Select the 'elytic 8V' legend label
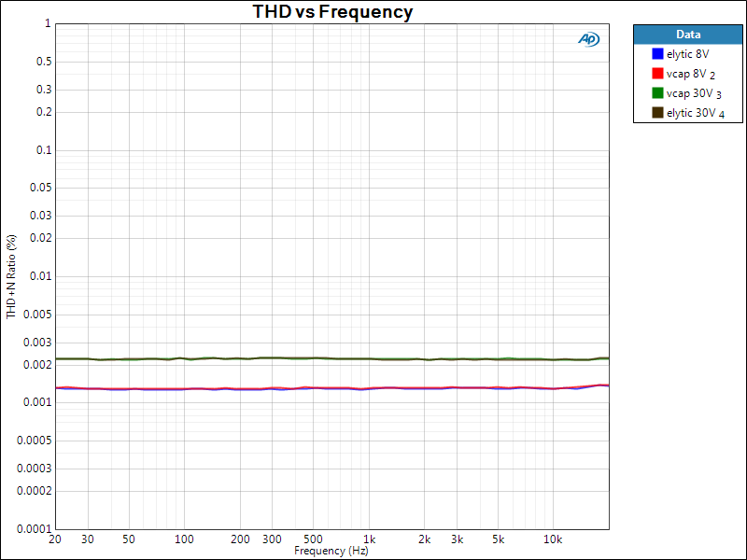 coord(687,54)
